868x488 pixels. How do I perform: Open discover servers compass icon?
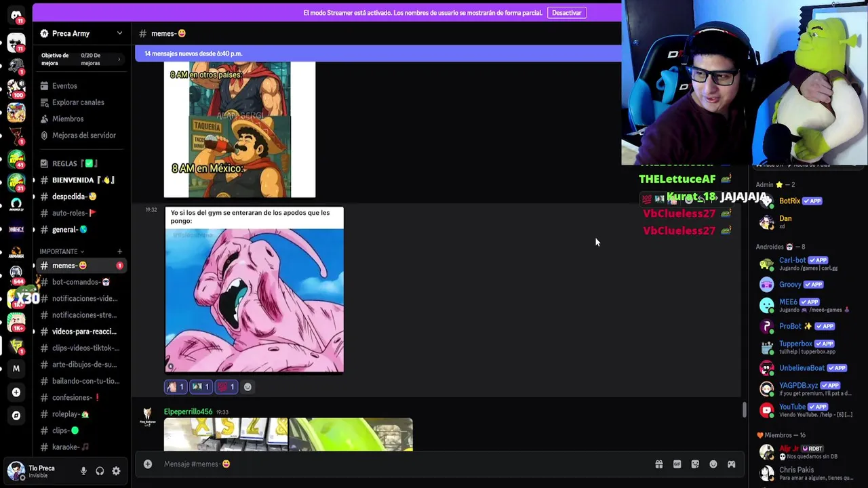[x=16, y=415]
